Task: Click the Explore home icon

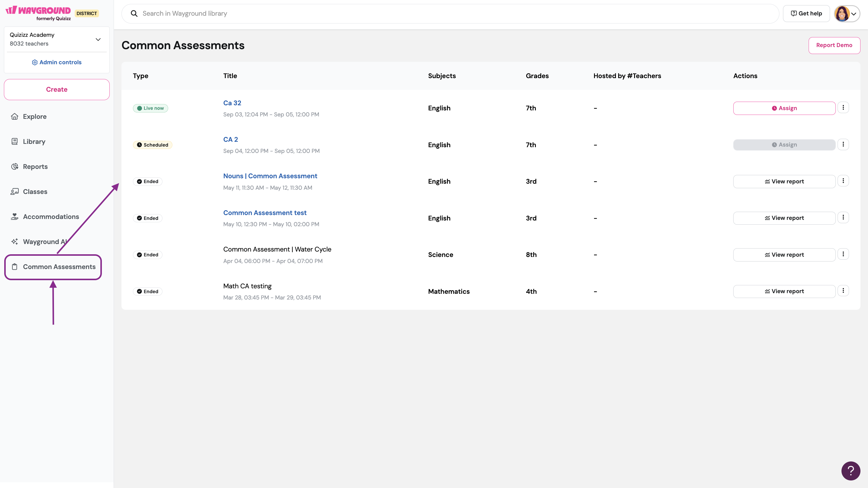Action: tap(14, 116)
